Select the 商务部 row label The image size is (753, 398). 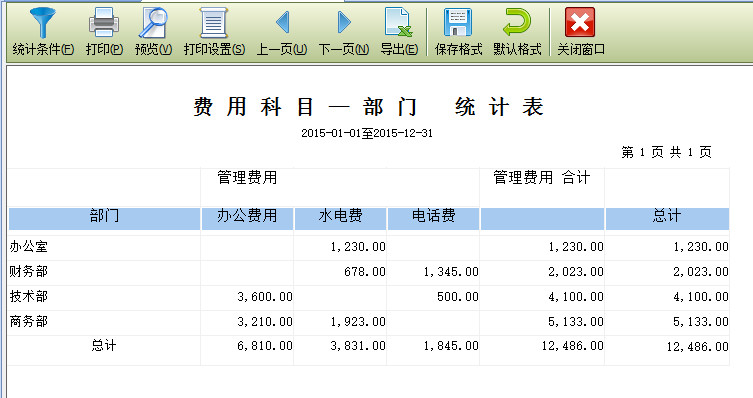29,322
